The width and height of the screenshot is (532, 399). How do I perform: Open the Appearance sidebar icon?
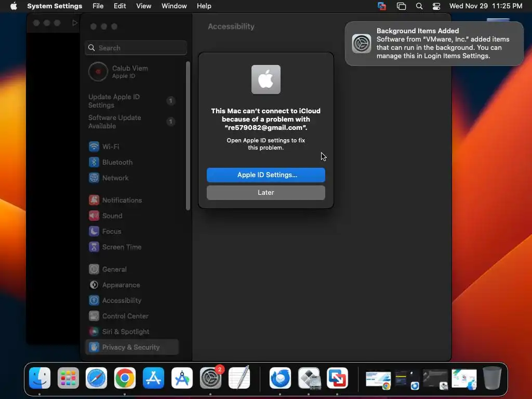pyautogui.click(x=94, y=285)
